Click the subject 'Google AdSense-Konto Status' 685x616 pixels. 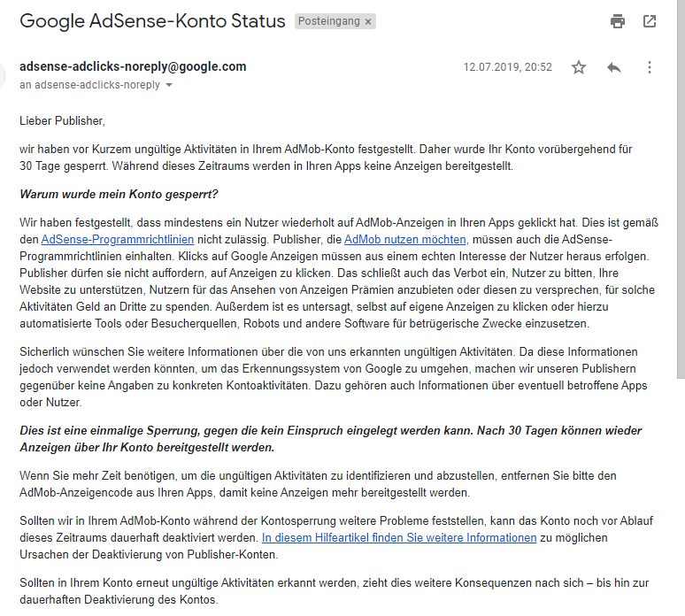(x=152, y=21)
